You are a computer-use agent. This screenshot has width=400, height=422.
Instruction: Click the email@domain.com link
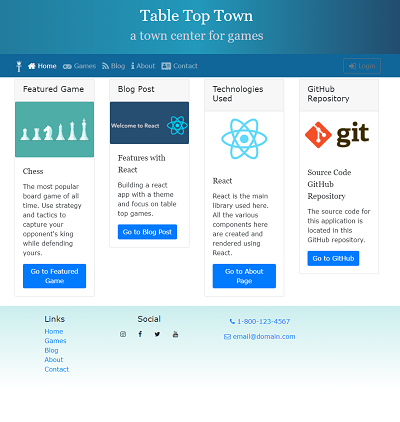pos(260,336)
